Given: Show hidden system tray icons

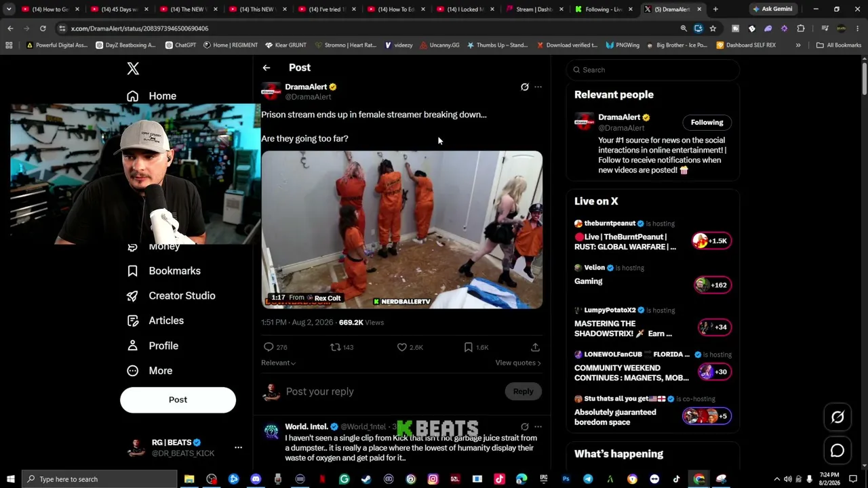Looking at the screenshot, I should tap(777, 479).
